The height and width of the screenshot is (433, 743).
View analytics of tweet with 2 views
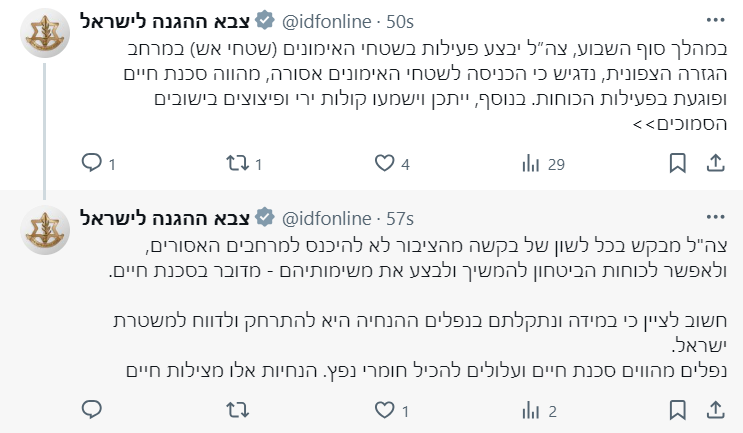pyautogui.click(x=530, y=409)
